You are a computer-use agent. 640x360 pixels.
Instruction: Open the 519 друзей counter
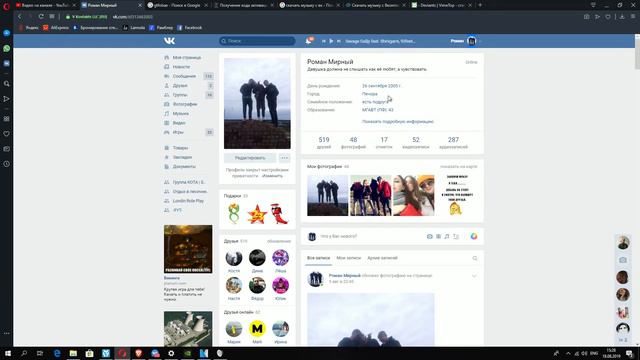(324, 142)
